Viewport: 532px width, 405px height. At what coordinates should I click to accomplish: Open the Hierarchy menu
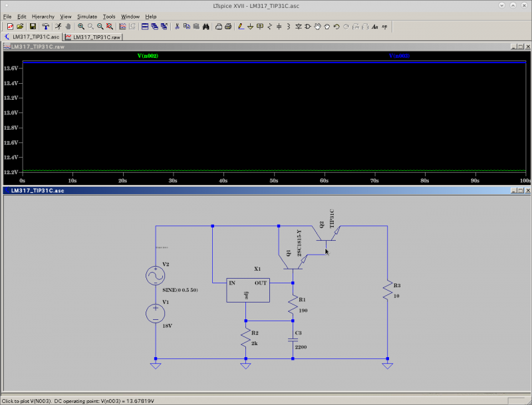pyautogui.click(x=43, y=16)
